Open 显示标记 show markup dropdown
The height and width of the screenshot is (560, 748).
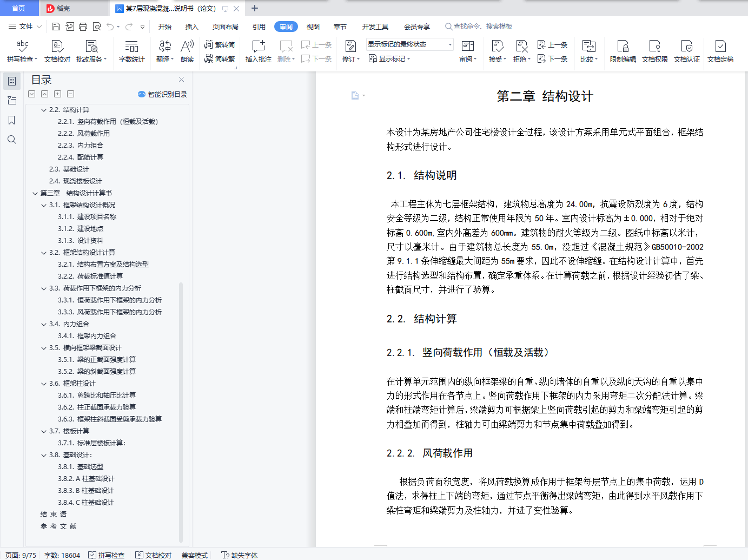click(x=390, y=58)
